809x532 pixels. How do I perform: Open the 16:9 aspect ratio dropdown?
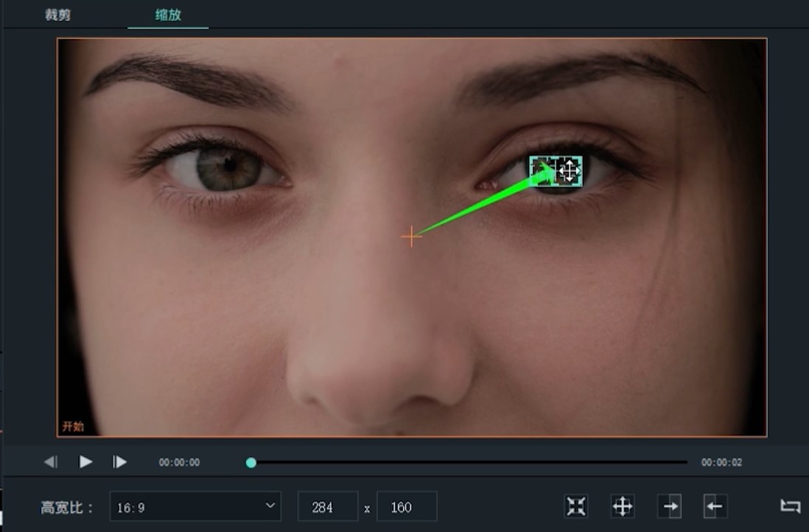195,507
